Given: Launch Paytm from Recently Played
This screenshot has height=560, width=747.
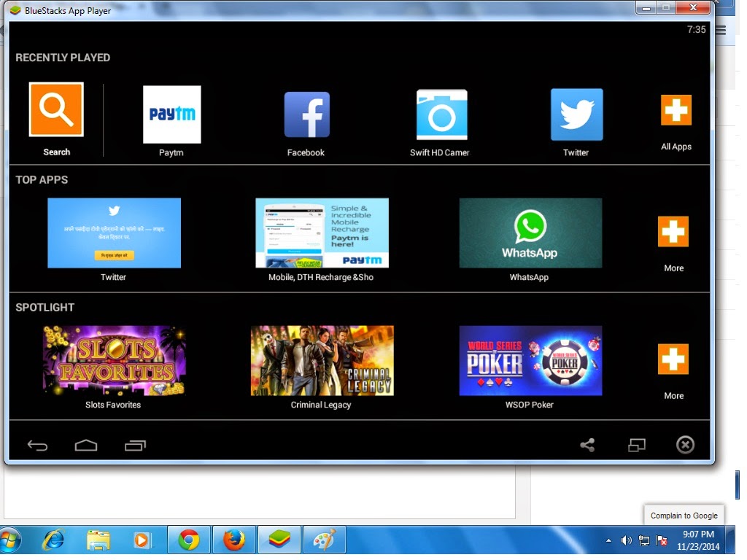Looking at the screenshot, I should point(172,114).
